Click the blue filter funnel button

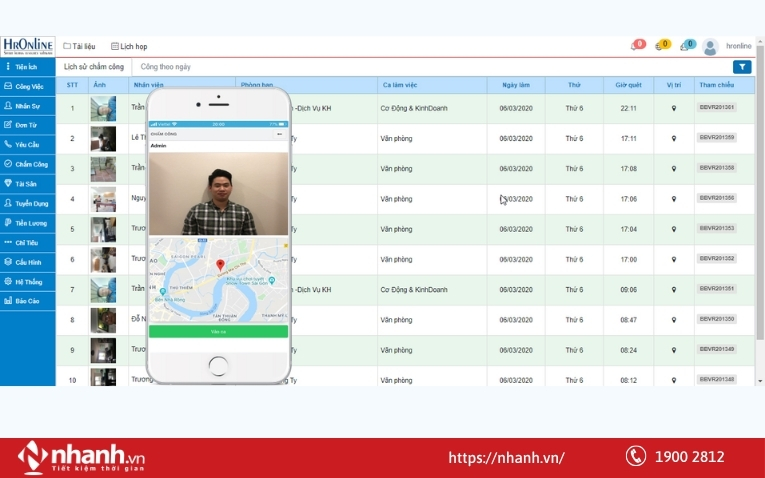tap(742, 67)
